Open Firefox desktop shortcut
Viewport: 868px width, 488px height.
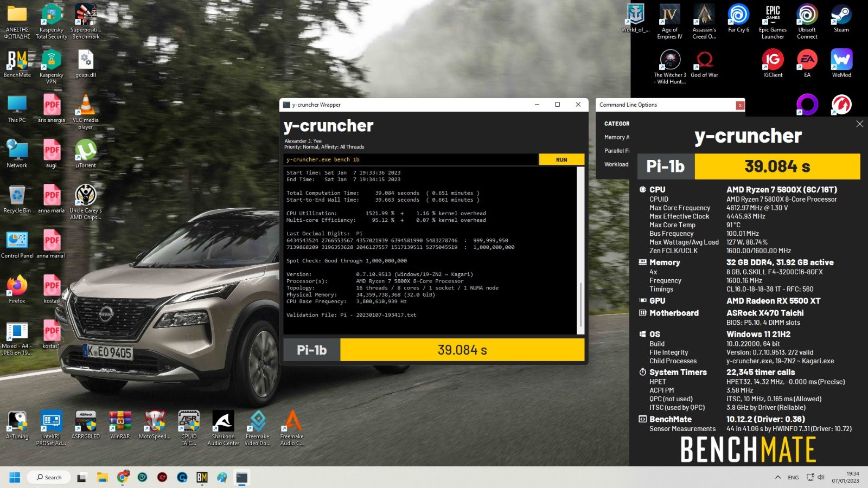[x=17, y=289]
